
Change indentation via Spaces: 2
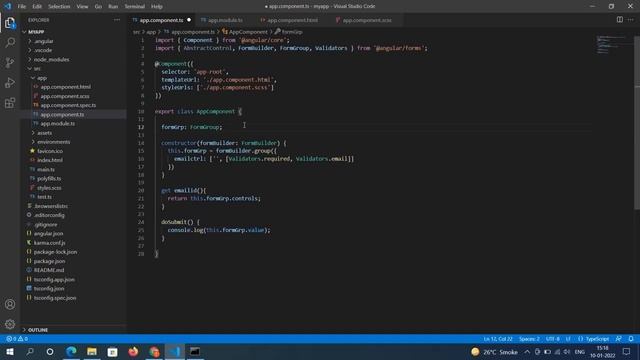pos(529,339)
